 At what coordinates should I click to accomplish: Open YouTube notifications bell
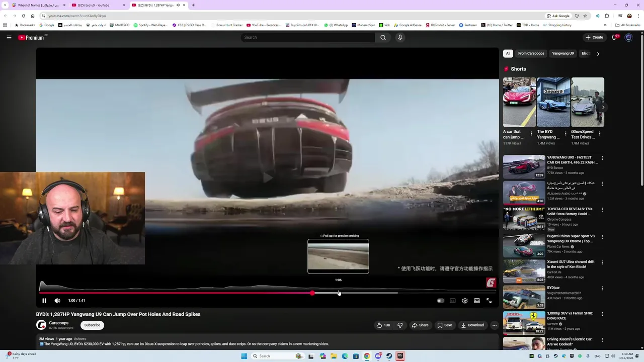point(614,37)
